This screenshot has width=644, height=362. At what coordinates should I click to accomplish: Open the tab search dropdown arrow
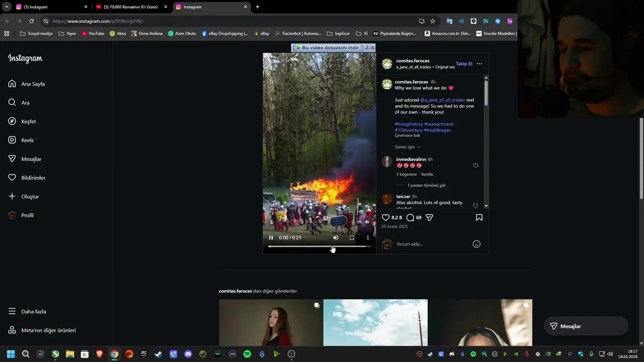[x=7, y=7]
